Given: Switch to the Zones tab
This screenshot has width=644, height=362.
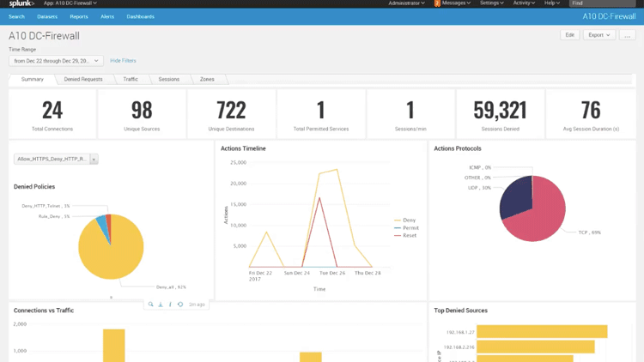Looking at the screenshot, I should coord(207,79).
